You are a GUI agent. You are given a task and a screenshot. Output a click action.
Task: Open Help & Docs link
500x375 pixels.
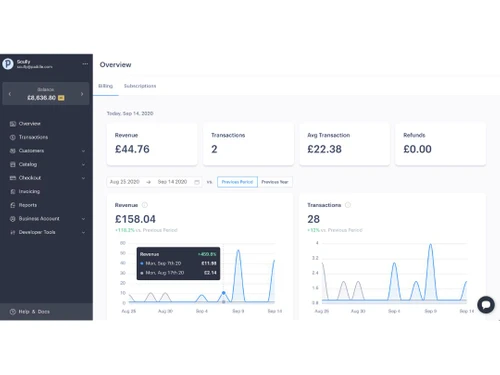pyautogui.click(x=34, y=312)
